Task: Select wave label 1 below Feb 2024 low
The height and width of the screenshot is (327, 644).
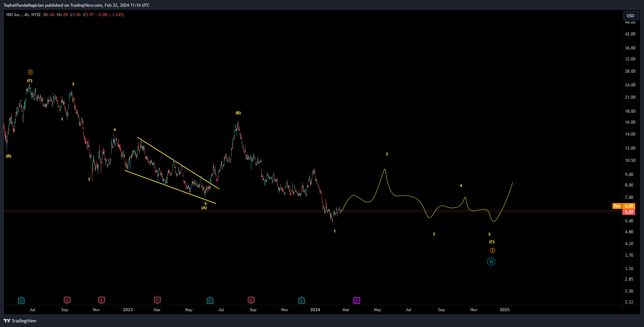Action: [x=334, y=231]
